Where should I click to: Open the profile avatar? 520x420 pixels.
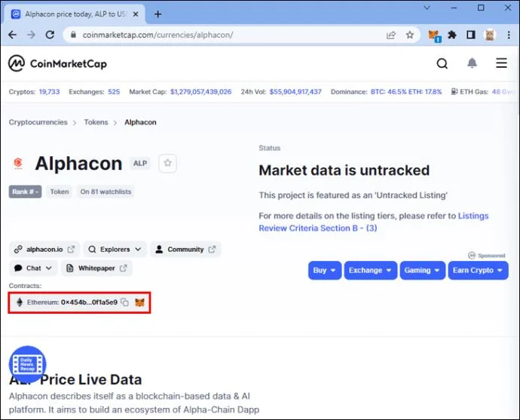(490, 35)
